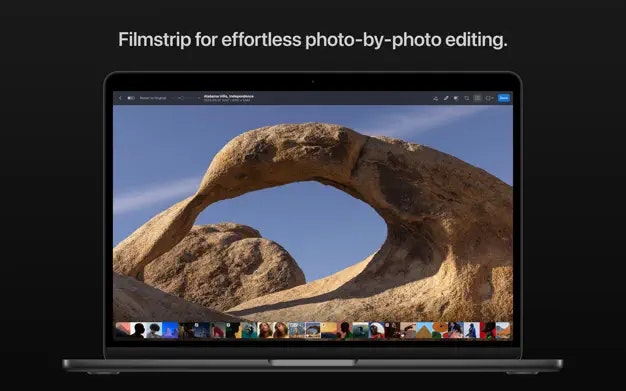626x391 pixels.
Task: Adjust the intensity slider in the toolbar
Action: [186, 98]
